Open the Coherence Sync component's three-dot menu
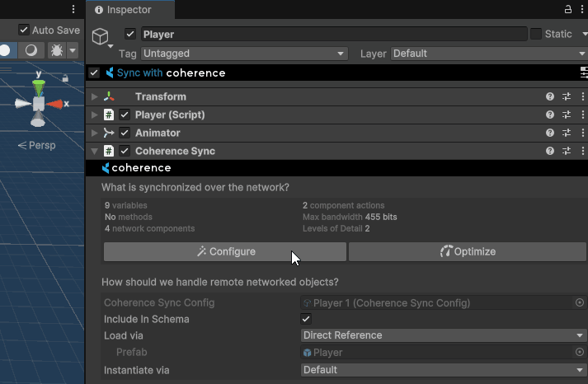This screenshot has height=384, width=588. click(x=582, y=151)
